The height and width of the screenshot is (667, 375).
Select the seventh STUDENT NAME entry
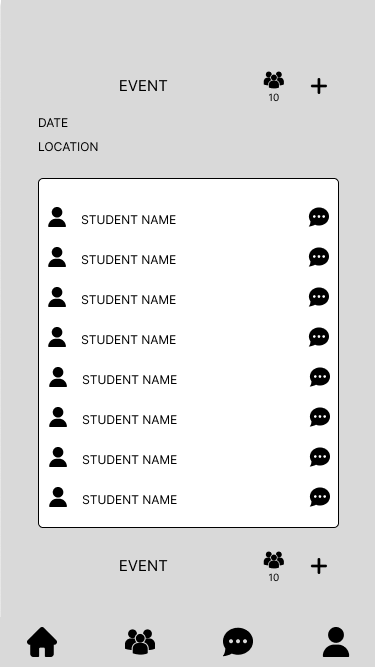click(x=129, y=460)
